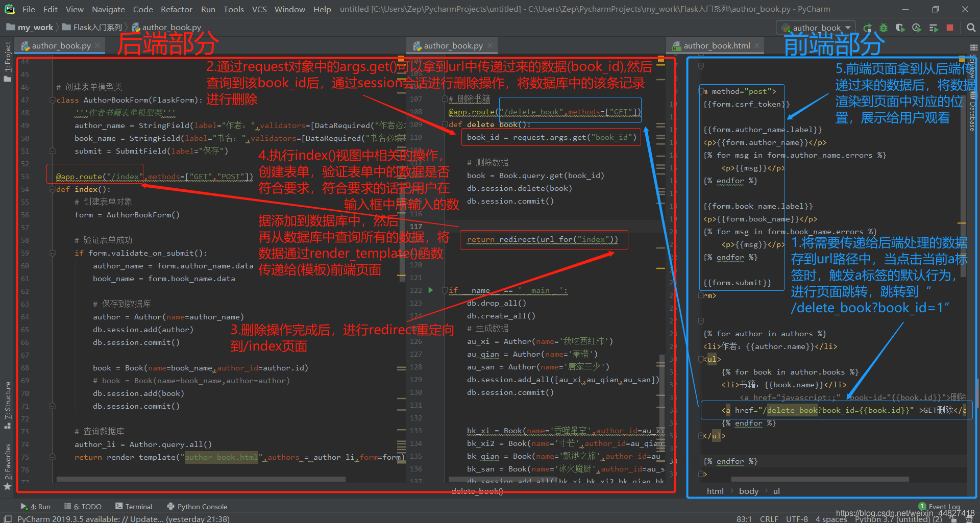980x523 pixels.
Task: Open the Favorites tool window sidebar
Action: pos(7,467)
